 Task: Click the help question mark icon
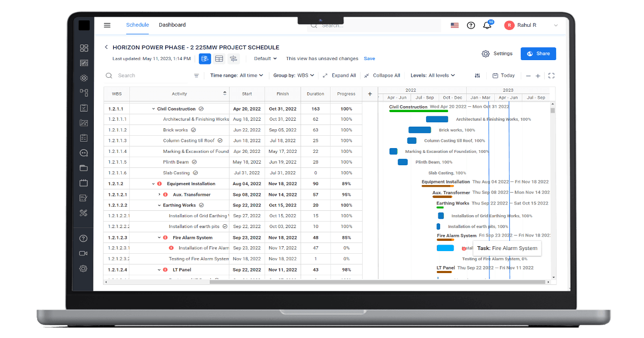(x=471, y=25)
